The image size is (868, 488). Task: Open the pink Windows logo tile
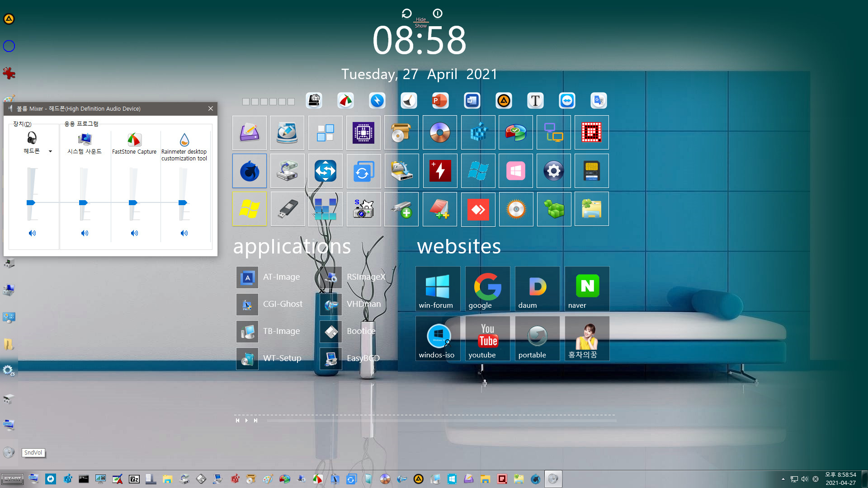[x=516, y=171]
